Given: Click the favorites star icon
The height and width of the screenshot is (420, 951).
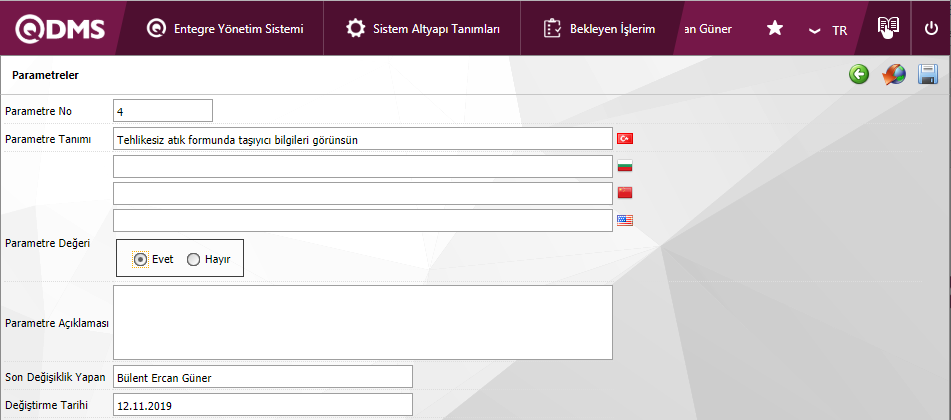Looking at the screenshot, I should click(x=775, y=29).
